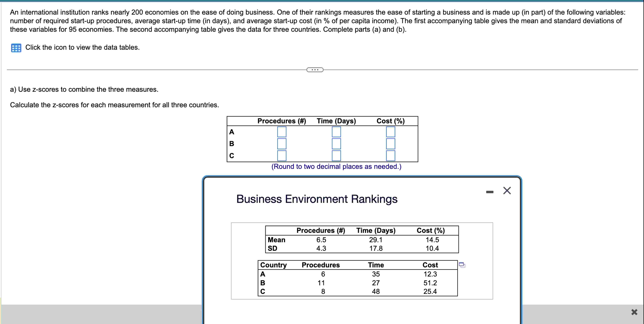644x324 pixels.
Task: Minimize the Business Environment Rankings popup
Action: tap(490, 192)
